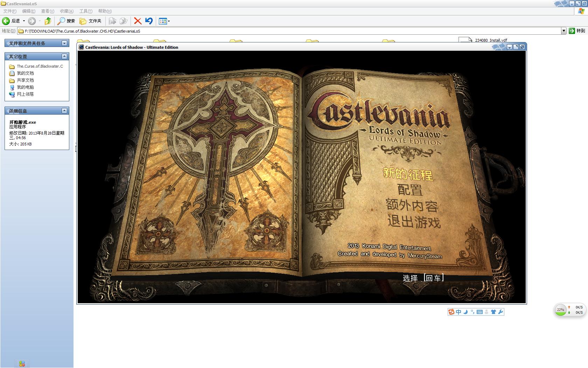Open the Sogou wrench settings icon
This screenshot has height=368, width=588.
point(500,312)
